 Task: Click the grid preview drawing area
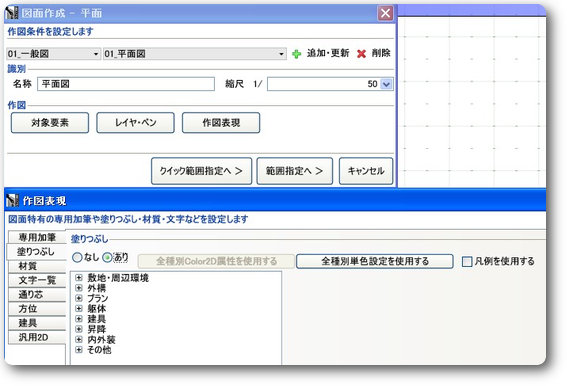pyautogui.click(x=472, y=101)
